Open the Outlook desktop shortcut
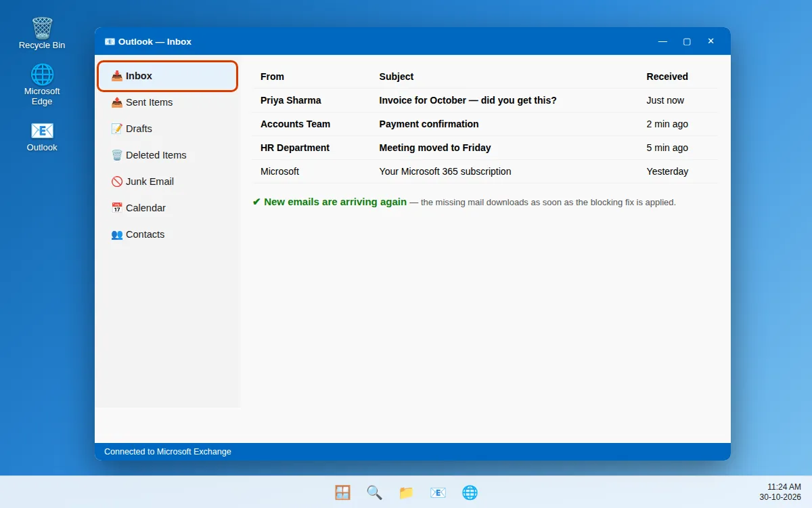Image resolution: width=812 pixels, height=508 pixels. pyautogui.click(x=42, y=136)
